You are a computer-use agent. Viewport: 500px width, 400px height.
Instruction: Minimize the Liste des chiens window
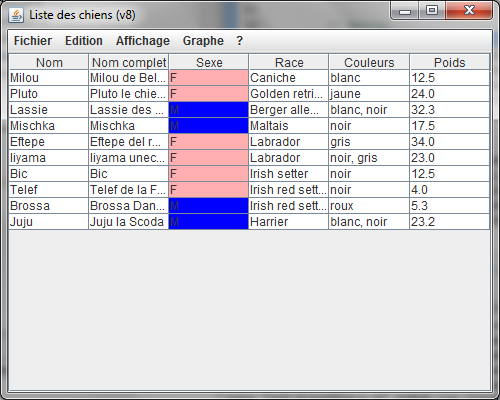(405, 10)
